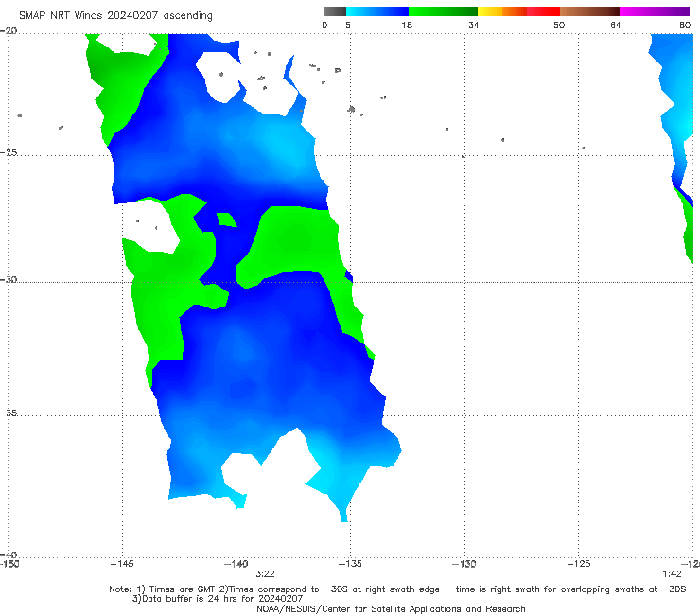Click the red segment of the color bar
Image resolution: width=700 pixels, height=615 pixels.
coord(543,11)
